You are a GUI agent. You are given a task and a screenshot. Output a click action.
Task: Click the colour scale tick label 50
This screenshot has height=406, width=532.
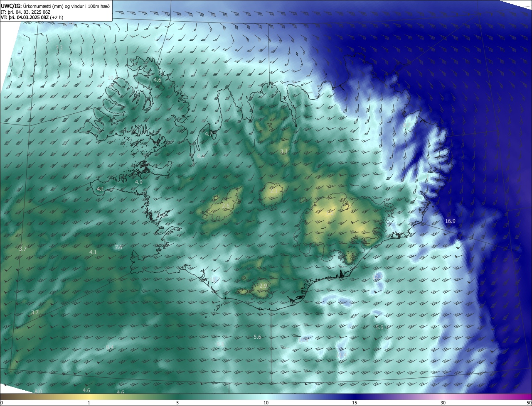(x=529, y=403)
